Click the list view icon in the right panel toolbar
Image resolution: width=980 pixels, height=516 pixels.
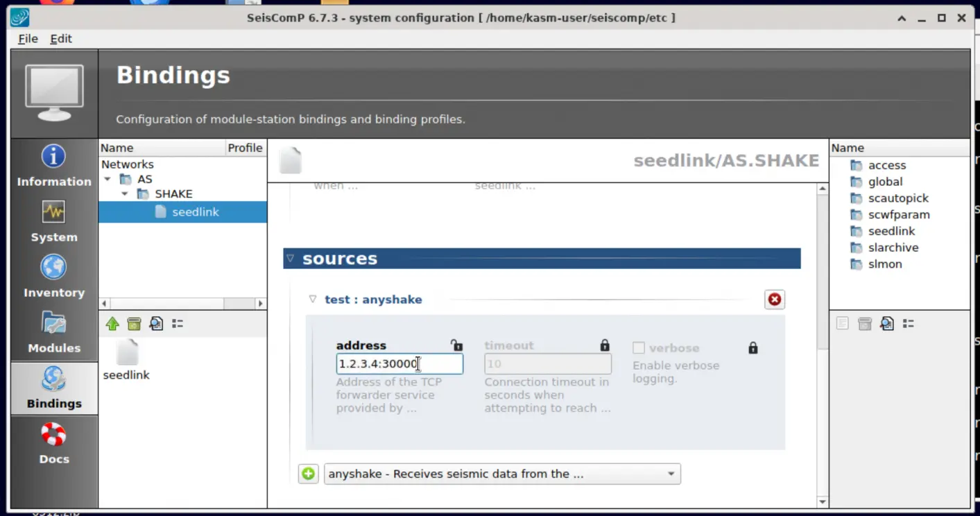pos(908,324)
